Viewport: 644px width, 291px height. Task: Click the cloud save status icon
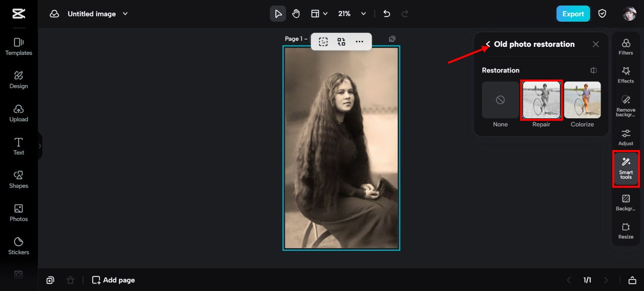pos(54,14)
